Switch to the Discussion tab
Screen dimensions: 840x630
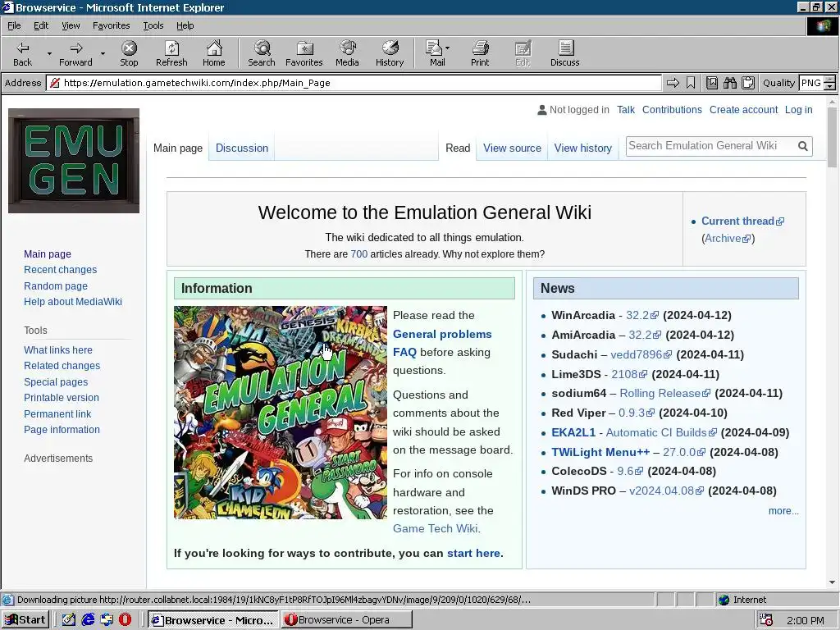tap(242, 148)
